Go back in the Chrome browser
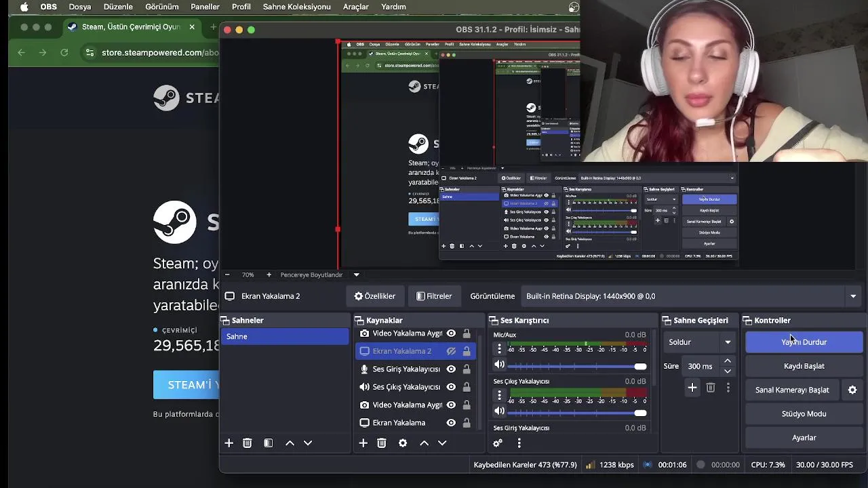The width and height of the screenshot is (868, 488). [x=21, y=52]
